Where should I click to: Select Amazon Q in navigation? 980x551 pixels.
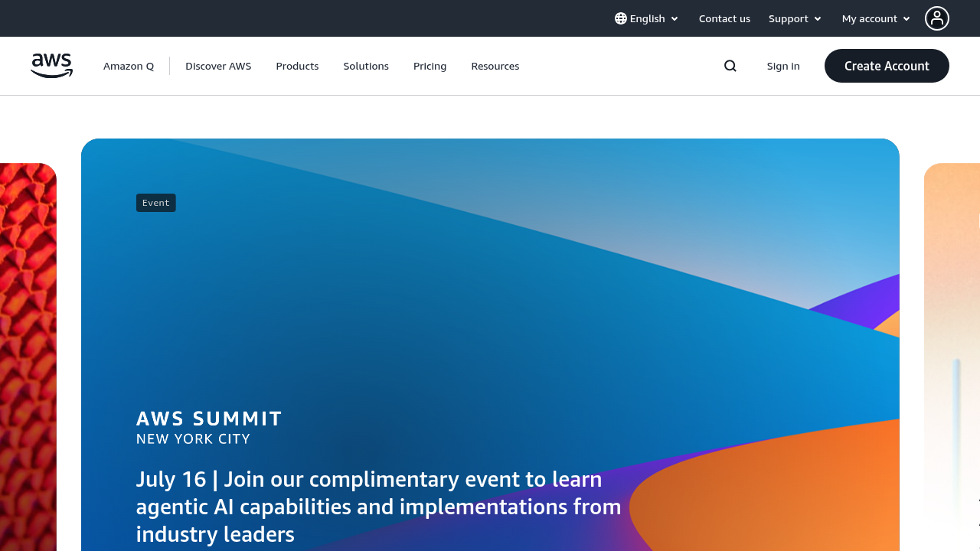[129, 66]
